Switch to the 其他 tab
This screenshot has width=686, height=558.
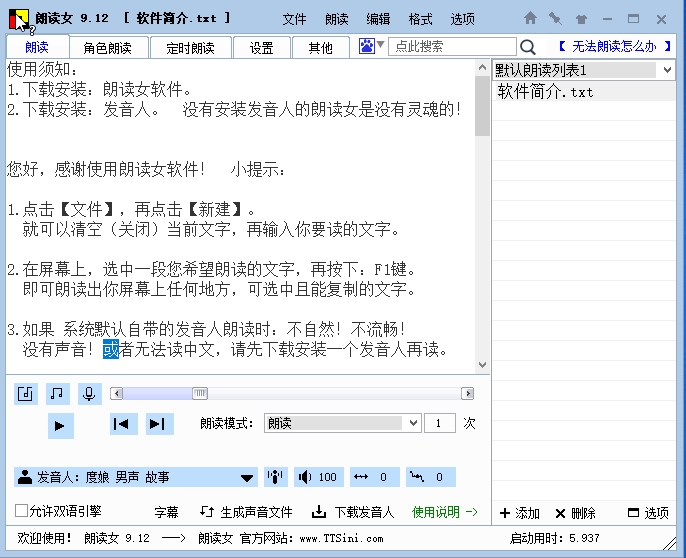tap(321, 47)
